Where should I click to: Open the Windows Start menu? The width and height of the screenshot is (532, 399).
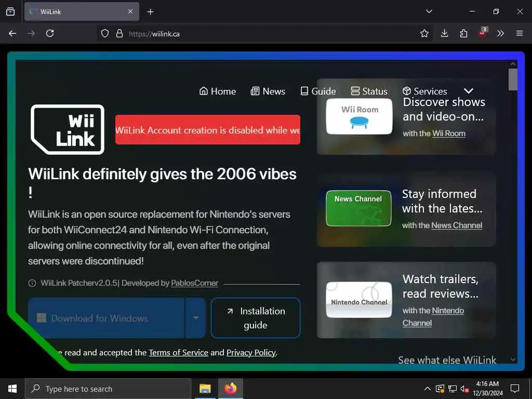point(12,389)
